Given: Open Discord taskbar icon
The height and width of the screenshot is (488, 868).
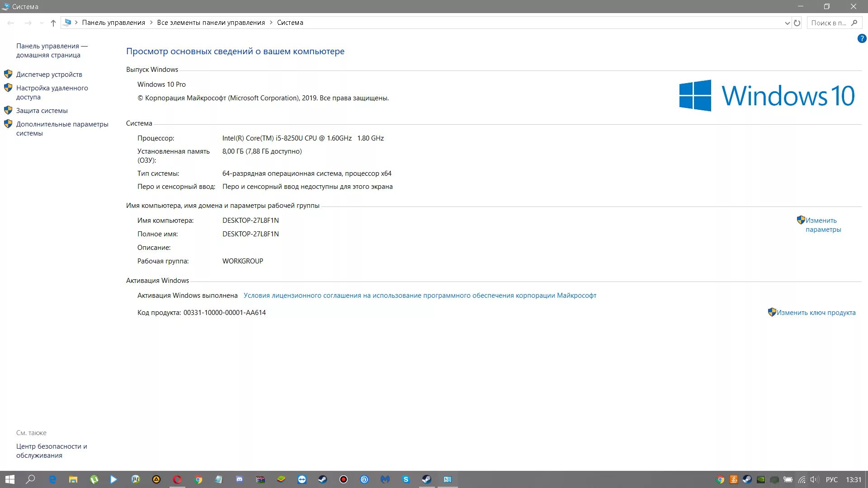Looking at the screenshot, I should pos(240,479).
